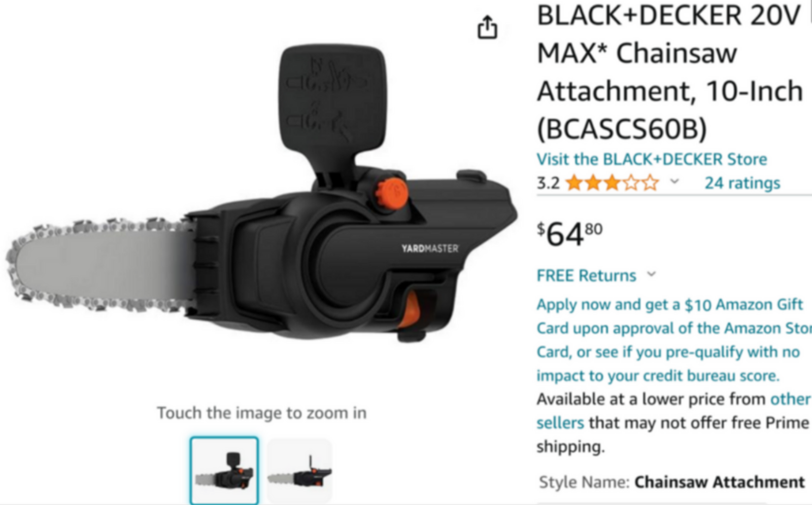Click the 3.2 rating number

click(x=548, y=183)
